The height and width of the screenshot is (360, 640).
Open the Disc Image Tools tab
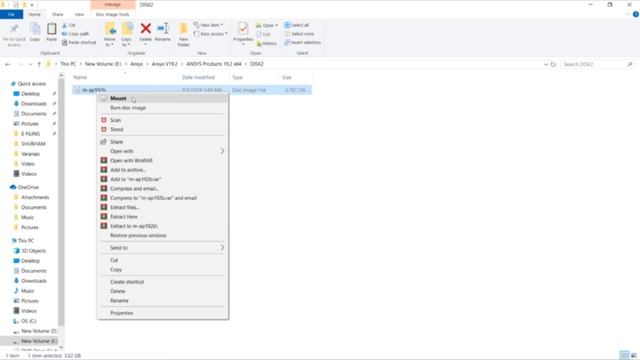pyautogui.click(x=112, y=14)
